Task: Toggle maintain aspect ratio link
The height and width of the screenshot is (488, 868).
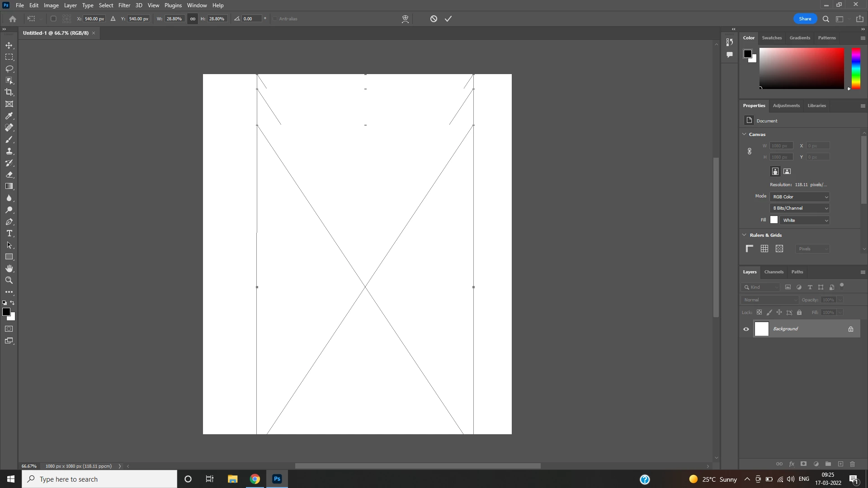Action: point(193,19)
